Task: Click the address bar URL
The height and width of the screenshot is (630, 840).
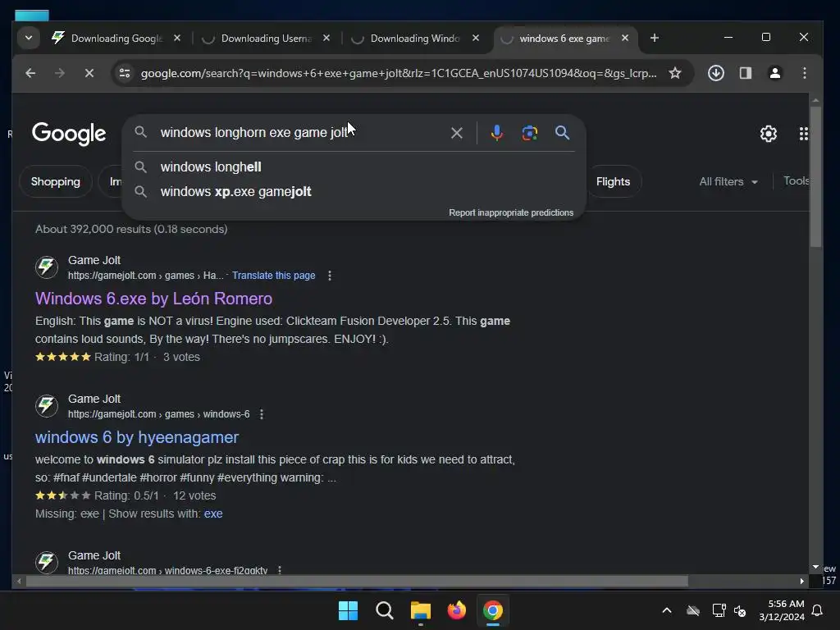Action: 399,73
